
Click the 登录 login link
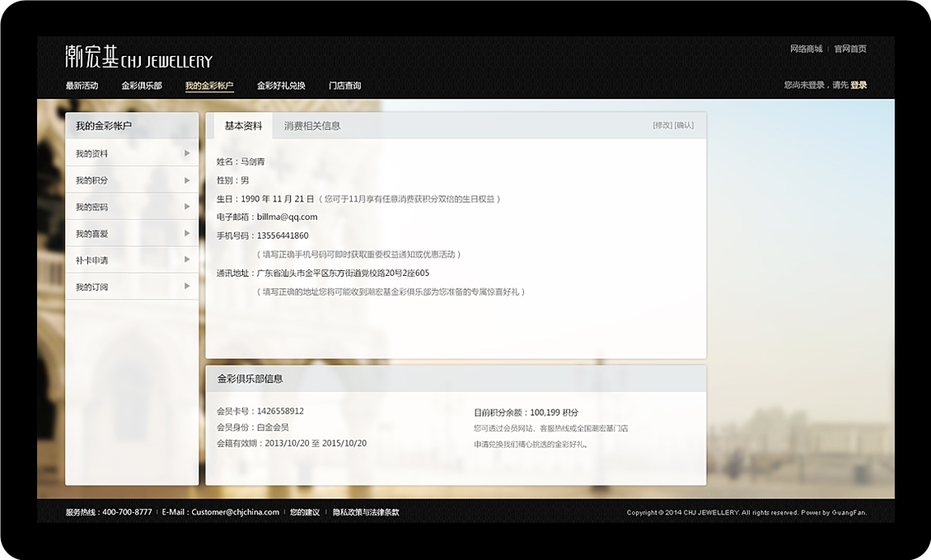click(x=858, y=85)
